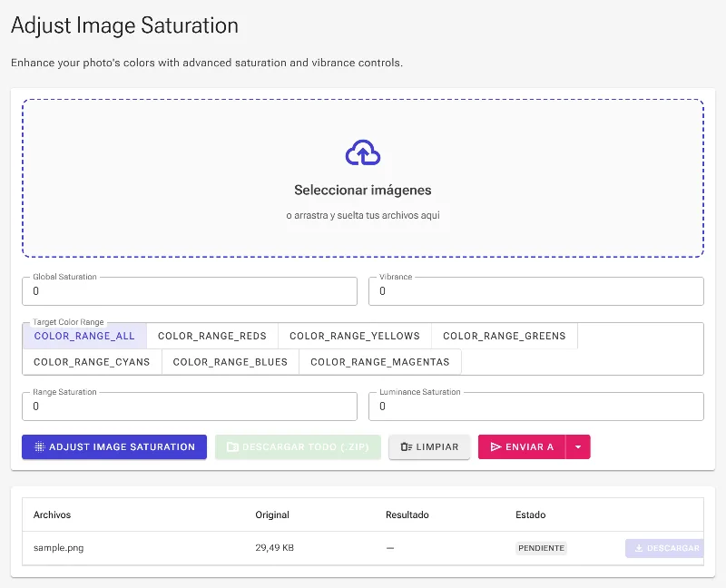Click the cloud upload icon
Screen dimensions: 726x588
click(x=363, y=152)
